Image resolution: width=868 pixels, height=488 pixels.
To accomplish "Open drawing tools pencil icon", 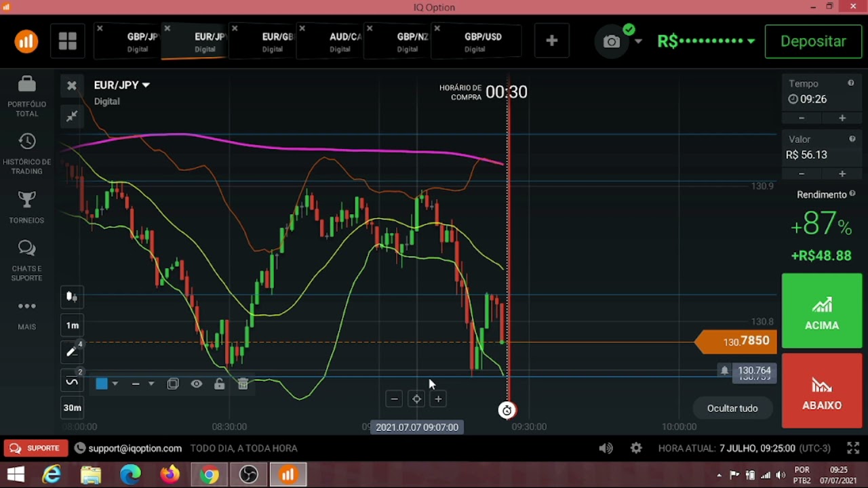I will click(72, 352).
